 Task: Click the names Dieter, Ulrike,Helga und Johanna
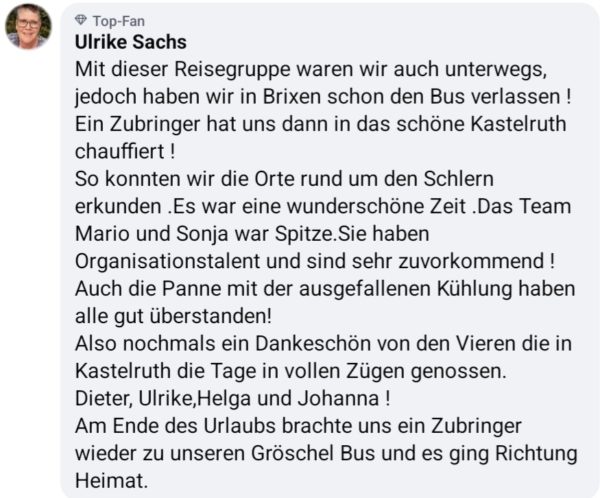point(224,396)
